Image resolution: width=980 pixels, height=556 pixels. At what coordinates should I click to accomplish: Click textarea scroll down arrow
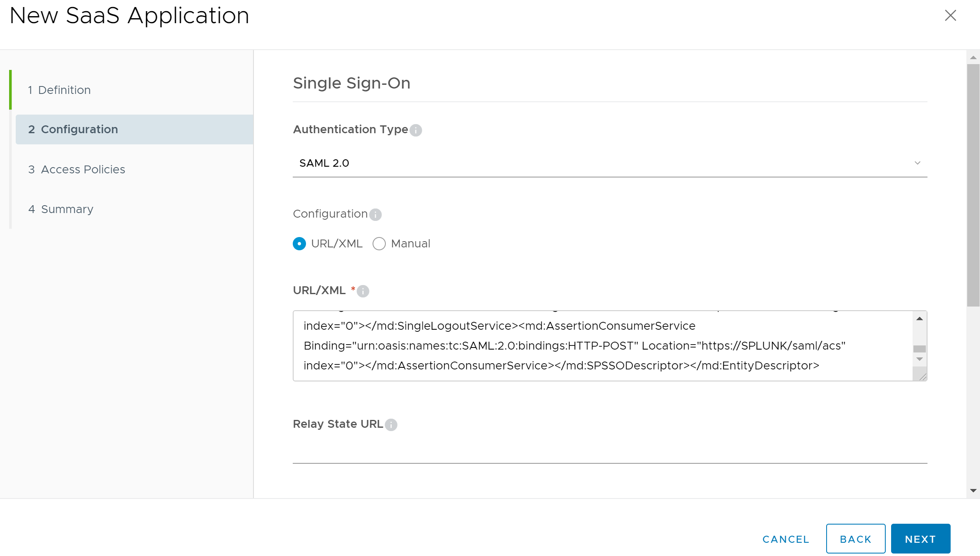(x=919, y=359)
